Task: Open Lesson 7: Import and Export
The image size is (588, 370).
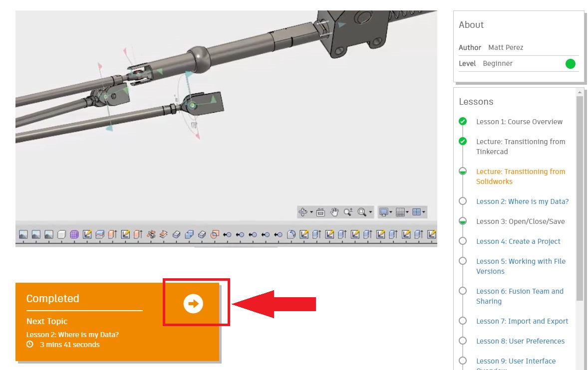Action: (522, 321)
